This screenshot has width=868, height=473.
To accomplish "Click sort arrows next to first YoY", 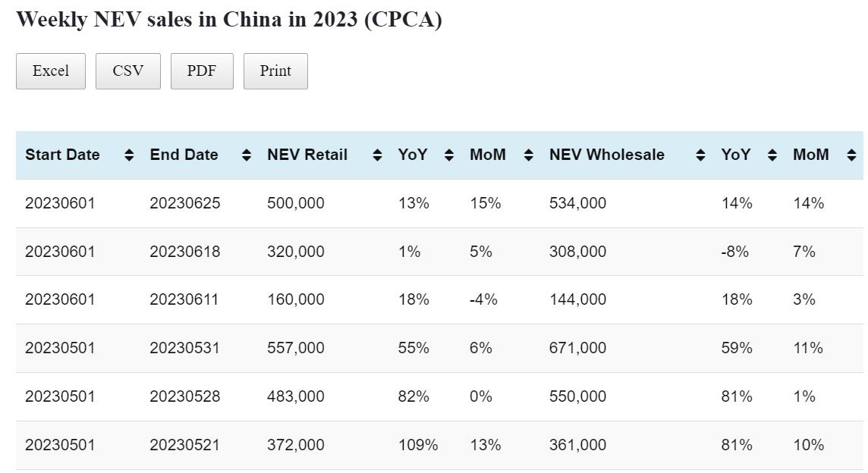I will (x=449, y=155).
